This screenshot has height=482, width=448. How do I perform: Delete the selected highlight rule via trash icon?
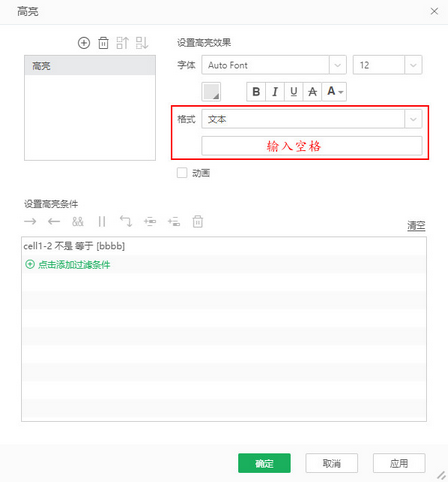[103, 43]
